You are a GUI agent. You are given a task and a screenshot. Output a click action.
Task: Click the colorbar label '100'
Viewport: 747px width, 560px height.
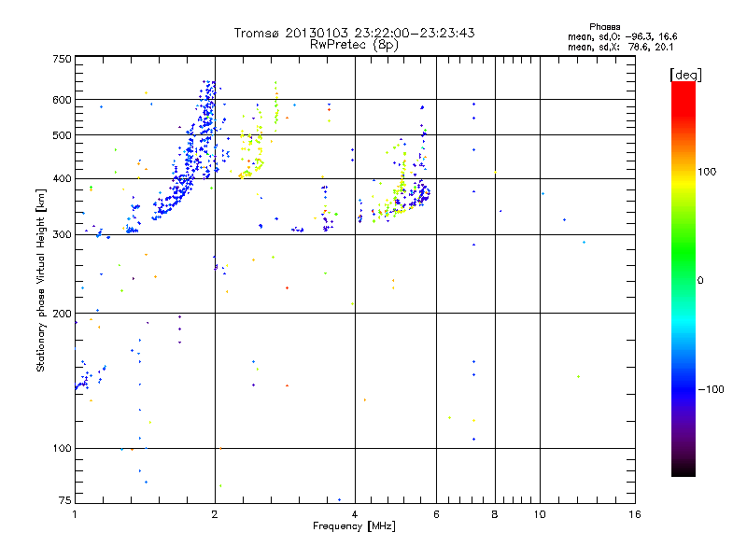pos(707,172)
